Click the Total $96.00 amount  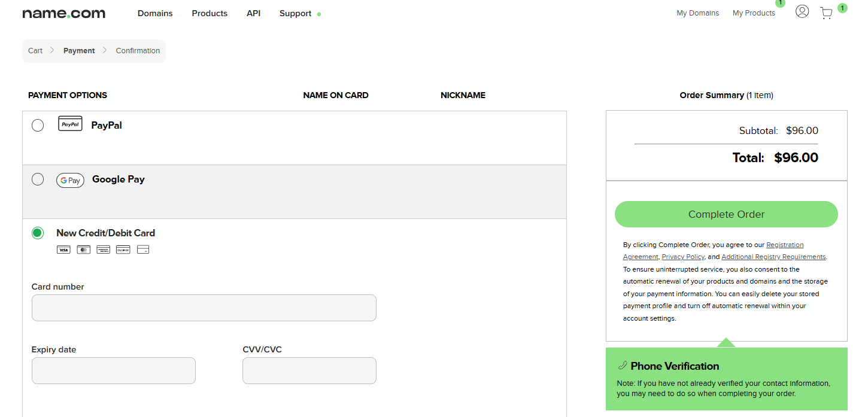796,158
